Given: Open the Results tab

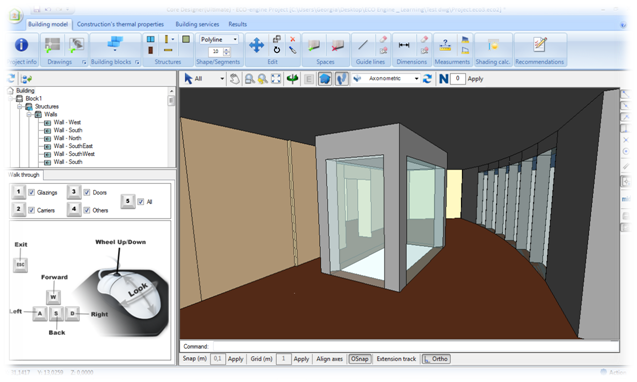Looking at the screenshot, I should coord(238,24).
